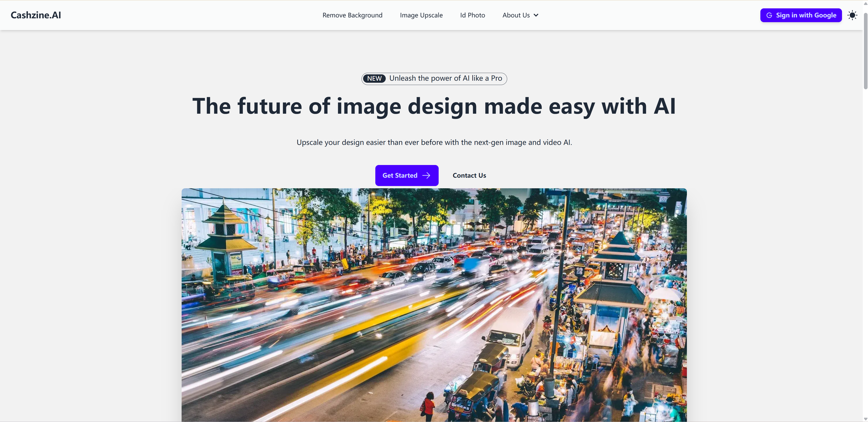Image resolution: width=868 pixels, height=422 pixels.
Task: Open the Remove Background page
Action: pyautogui.click(x=352, y=15)
